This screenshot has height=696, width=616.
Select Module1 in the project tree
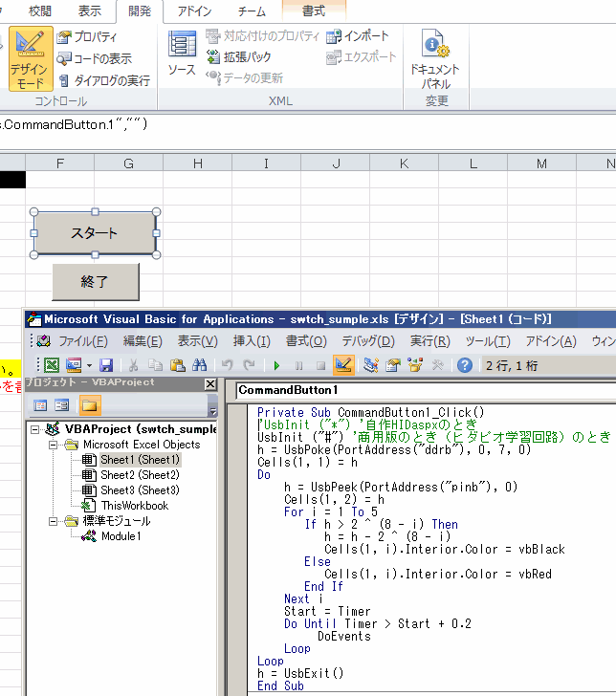tap(121, 536)
